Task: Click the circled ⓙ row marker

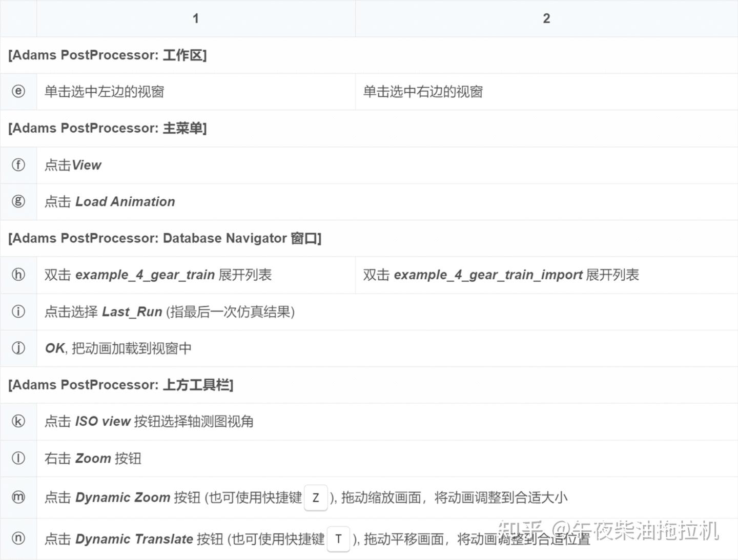Action: [x=18, y=348]
